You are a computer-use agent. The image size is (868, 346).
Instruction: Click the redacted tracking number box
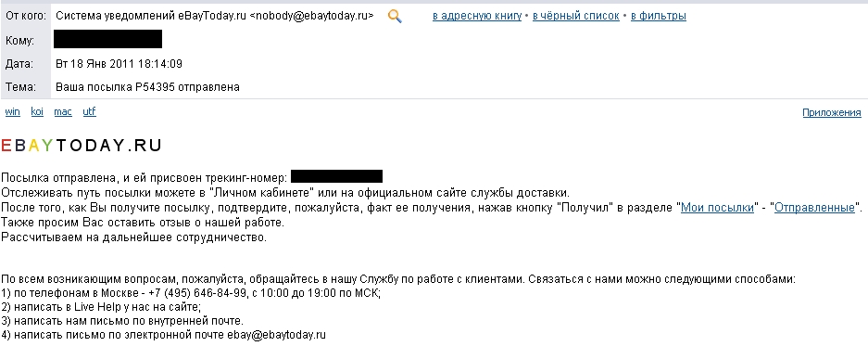pos(336,177)
